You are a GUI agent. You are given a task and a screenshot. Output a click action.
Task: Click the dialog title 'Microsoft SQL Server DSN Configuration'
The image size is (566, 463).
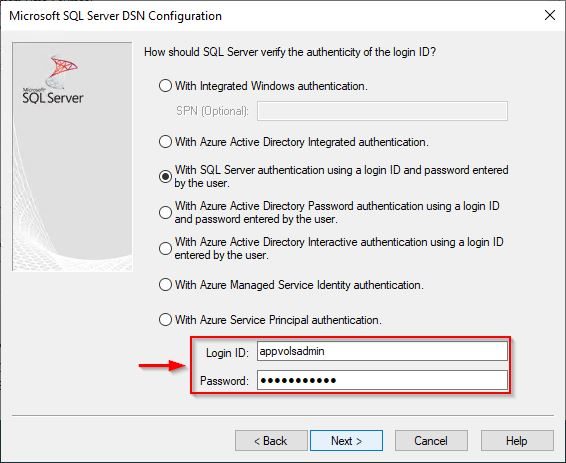coord(116,16)
